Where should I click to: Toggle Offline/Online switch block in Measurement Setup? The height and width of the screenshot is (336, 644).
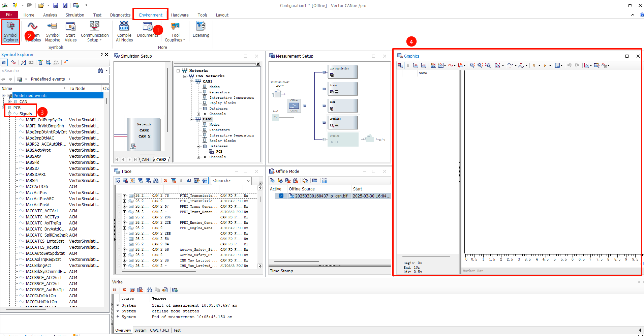coord(294,106)
